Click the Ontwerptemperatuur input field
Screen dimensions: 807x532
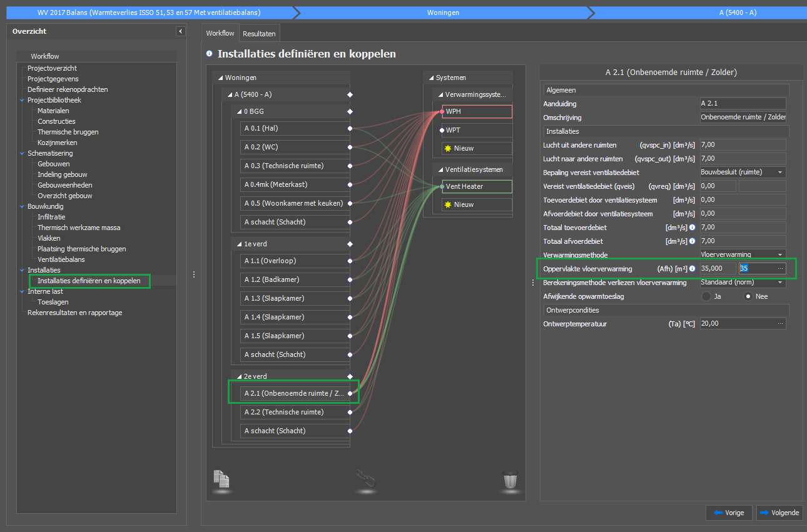738,324
